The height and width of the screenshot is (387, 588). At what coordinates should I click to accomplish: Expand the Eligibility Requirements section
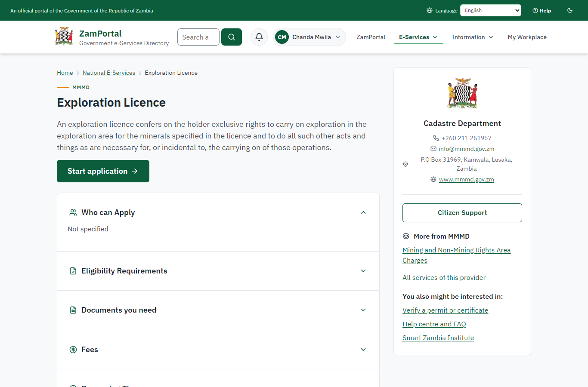(x=218, y=271)
